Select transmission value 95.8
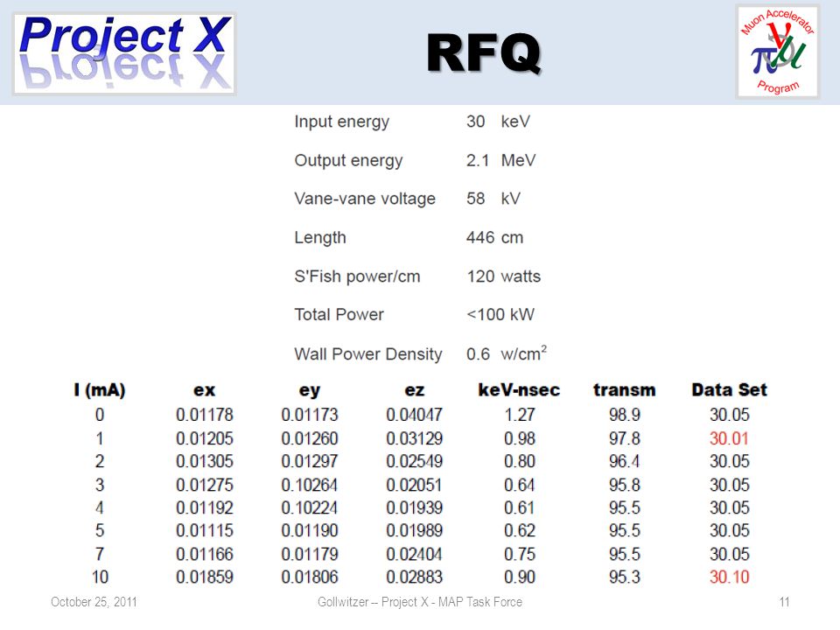840x630 pixels. 625,486
